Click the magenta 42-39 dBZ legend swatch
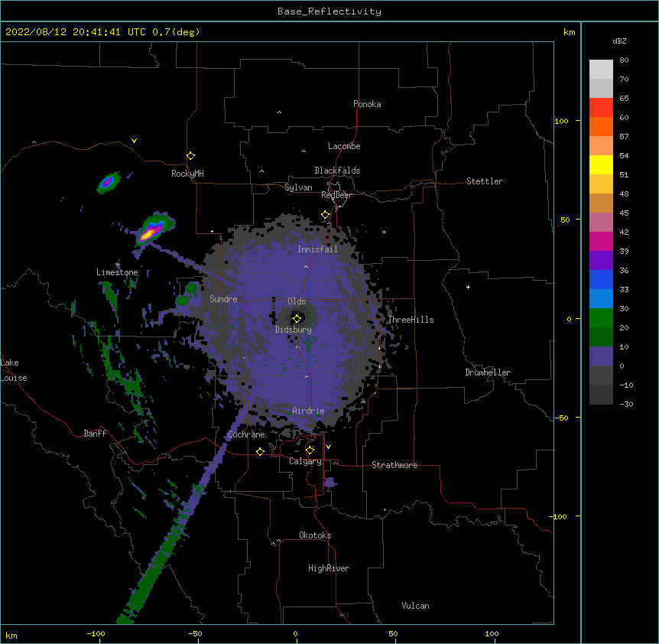Viewport: 659px width, 644px height. click(x=601, y=241)
